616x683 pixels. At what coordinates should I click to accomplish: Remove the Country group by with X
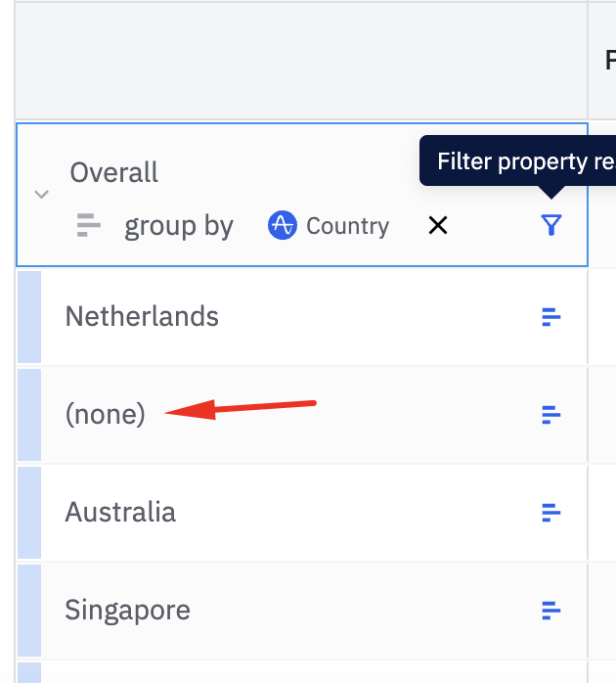click(x=438, y=226)
